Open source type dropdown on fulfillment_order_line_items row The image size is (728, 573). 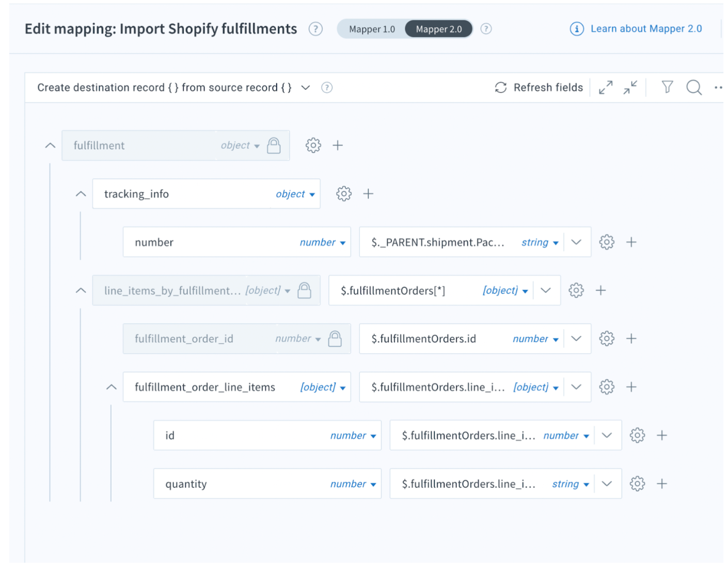(x=536, y=387)
